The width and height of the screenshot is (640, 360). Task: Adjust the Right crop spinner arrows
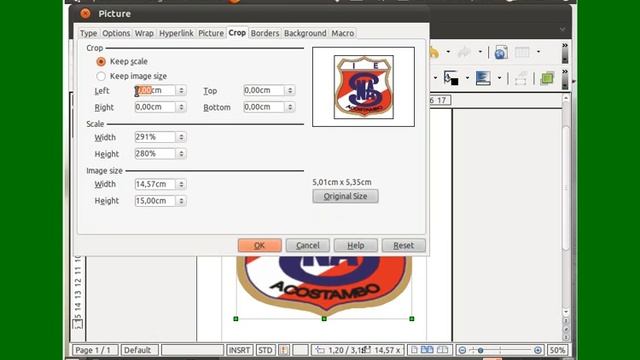click(181, 107)
